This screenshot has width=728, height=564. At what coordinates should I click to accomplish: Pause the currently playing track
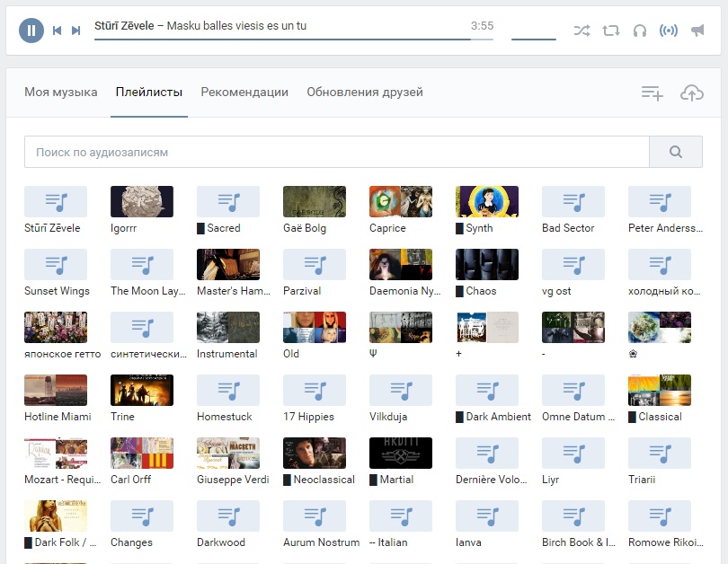pos(31,31)
